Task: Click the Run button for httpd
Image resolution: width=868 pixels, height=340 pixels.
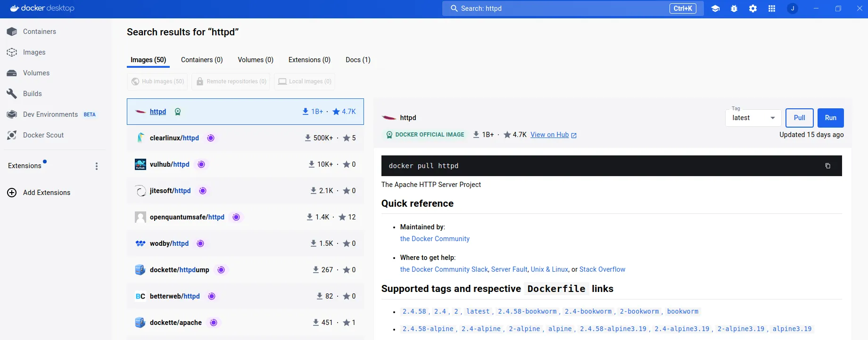Action: coord(830,118)
